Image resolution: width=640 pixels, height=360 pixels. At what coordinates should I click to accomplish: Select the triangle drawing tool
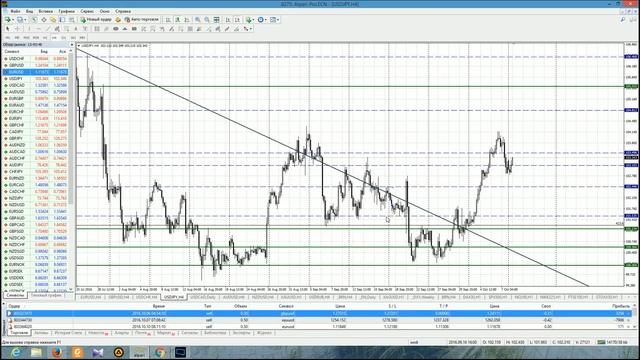click(124, 29)
